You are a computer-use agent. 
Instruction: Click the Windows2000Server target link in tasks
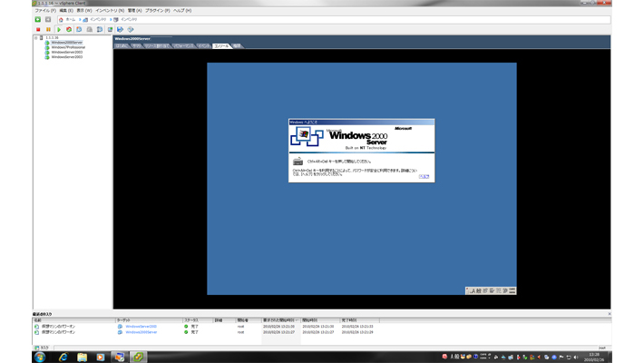141,332
